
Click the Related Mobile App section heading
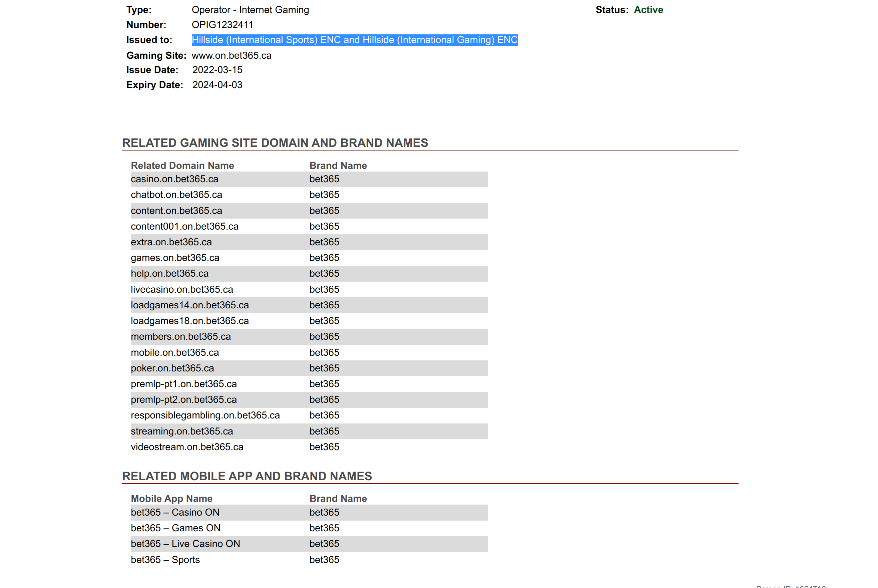[247, 476]
